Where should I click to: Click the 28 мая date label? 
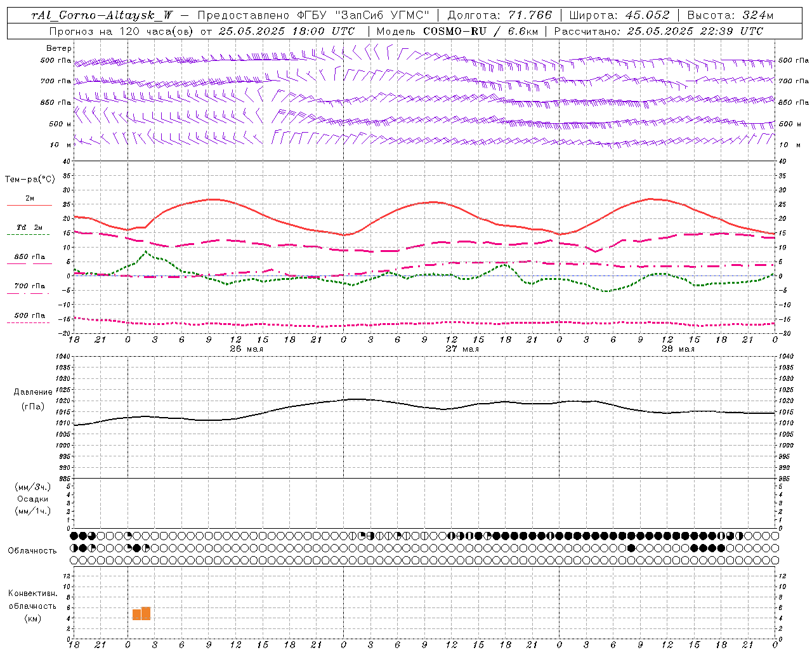coord(678,348)
